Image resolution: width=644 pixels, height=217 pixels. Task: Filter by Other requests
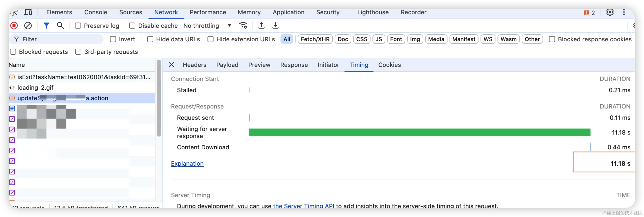532,39
